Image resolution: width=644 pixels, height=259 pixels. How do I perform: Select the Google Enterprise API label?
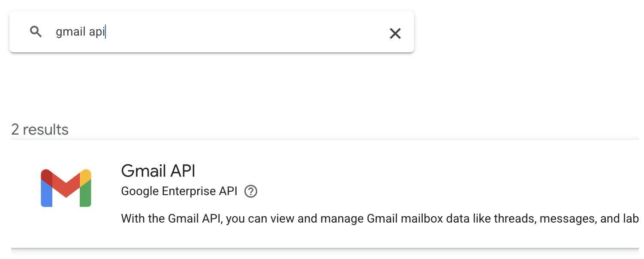179,191
